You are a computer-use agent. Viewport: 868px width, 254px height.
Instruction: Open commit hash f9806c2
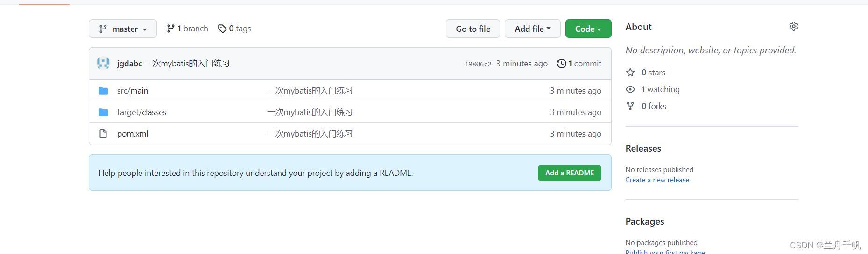[x=478, y=64]
